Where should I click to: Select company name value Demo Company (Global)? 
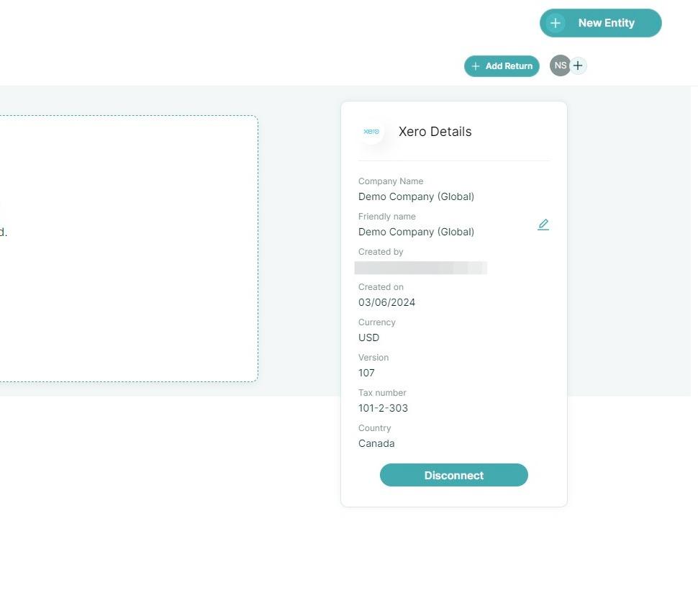[416, 196]
